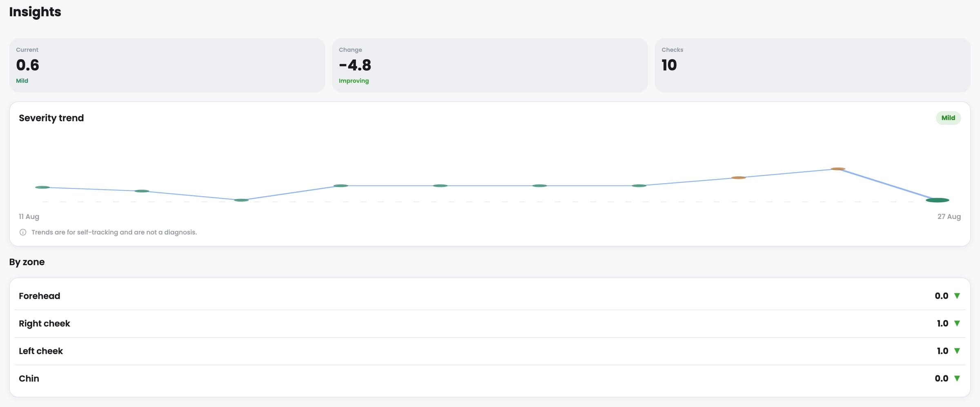Select the Mild badge in Severity trend card
This screenshot has width=980, height=407.
948,118
